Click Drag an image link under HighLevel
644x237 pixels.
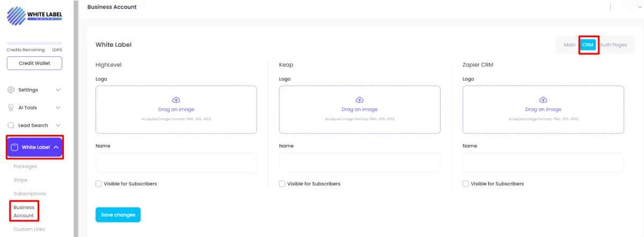coord(176,110)
